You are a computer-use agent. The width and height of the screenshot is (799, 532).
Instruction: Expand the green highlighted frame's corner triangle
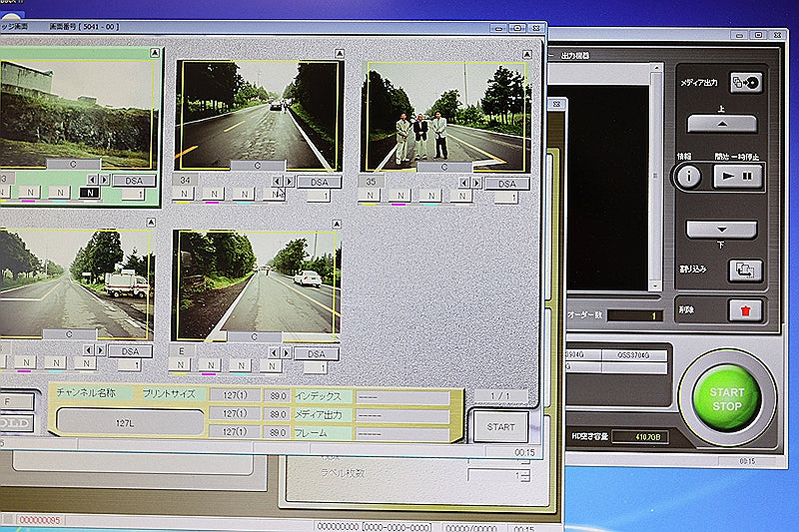coord(155,53)
